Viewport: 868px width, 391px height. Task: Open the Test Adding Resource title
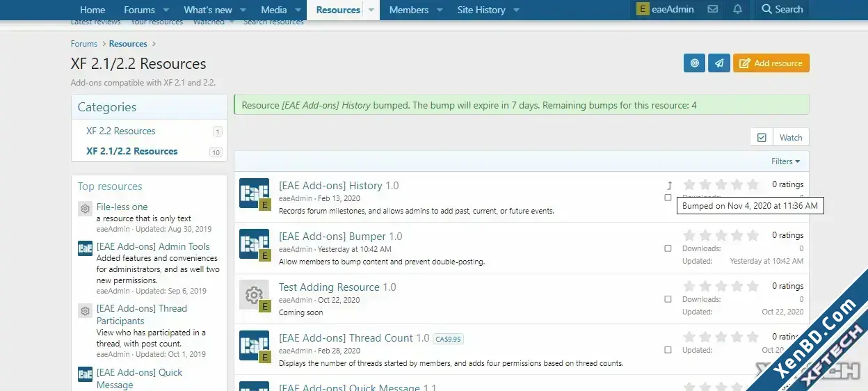pos(329,287)
